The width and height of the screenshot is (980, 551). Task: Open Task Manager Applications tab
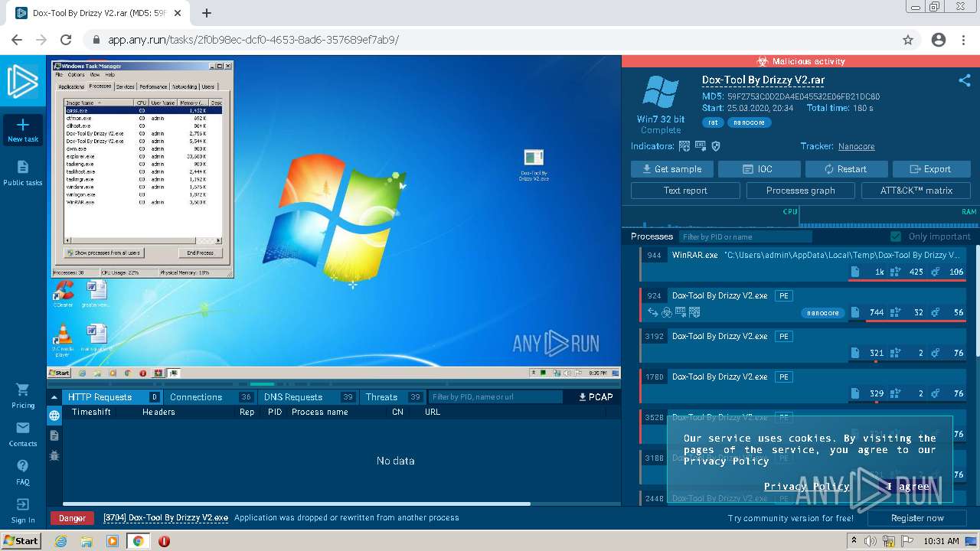pyautogui.click(x=72, y=86)
